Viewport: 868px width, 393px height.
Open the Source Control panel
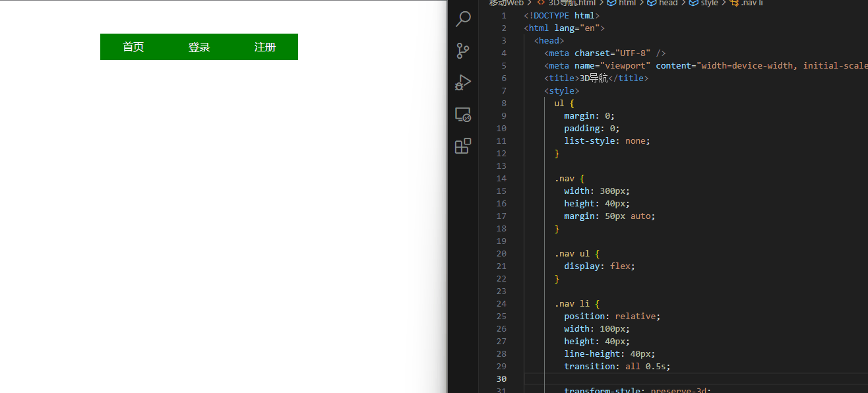tap(463, 51)
